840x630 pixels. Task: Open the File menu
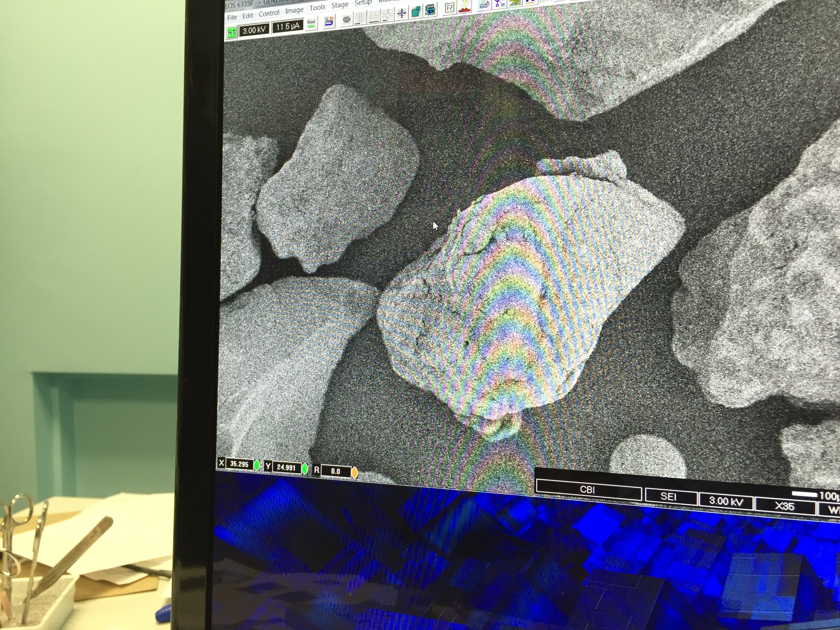pos(232,17)
